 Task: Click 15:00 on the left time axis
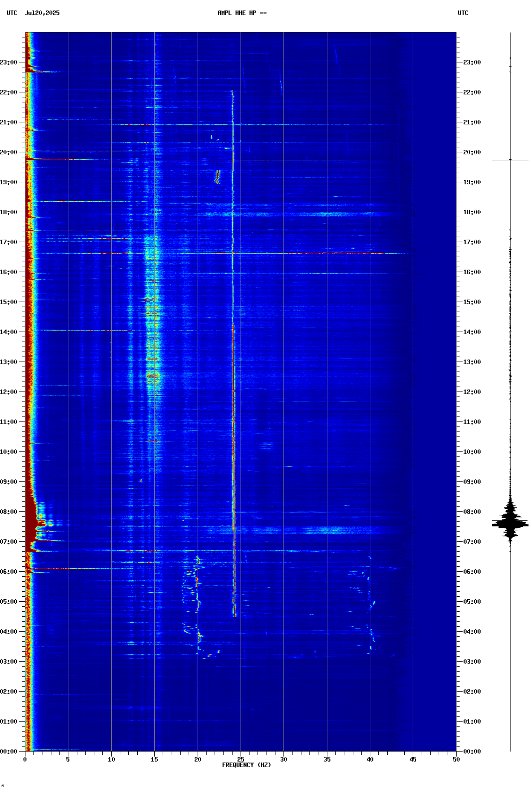(x=8, y=302)
